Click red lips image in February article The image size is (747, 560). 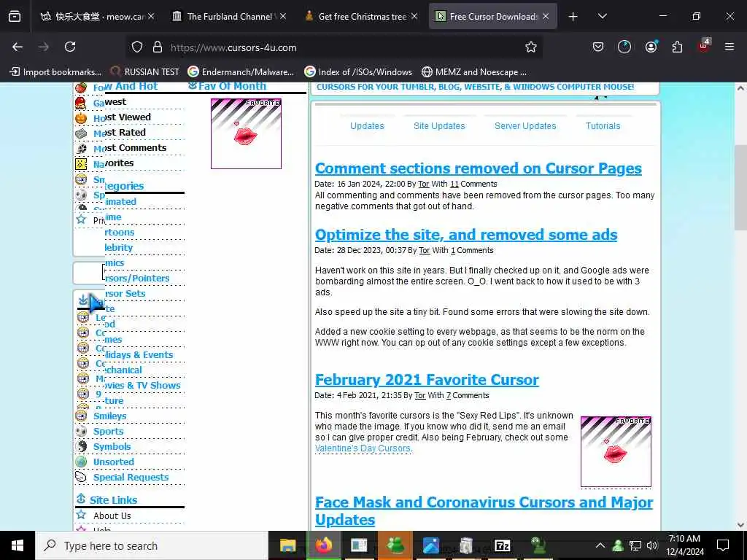[x=616, y=451]
